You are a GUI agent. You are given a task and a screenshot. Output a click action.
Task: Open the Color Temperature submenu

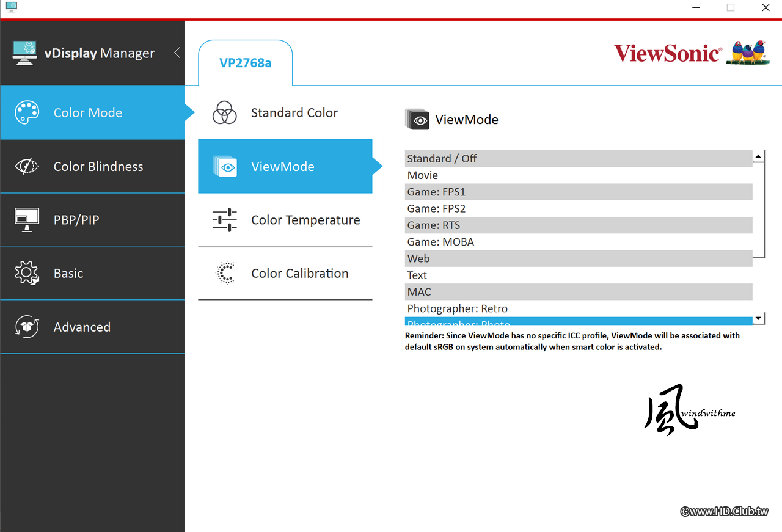click(285, 220)
